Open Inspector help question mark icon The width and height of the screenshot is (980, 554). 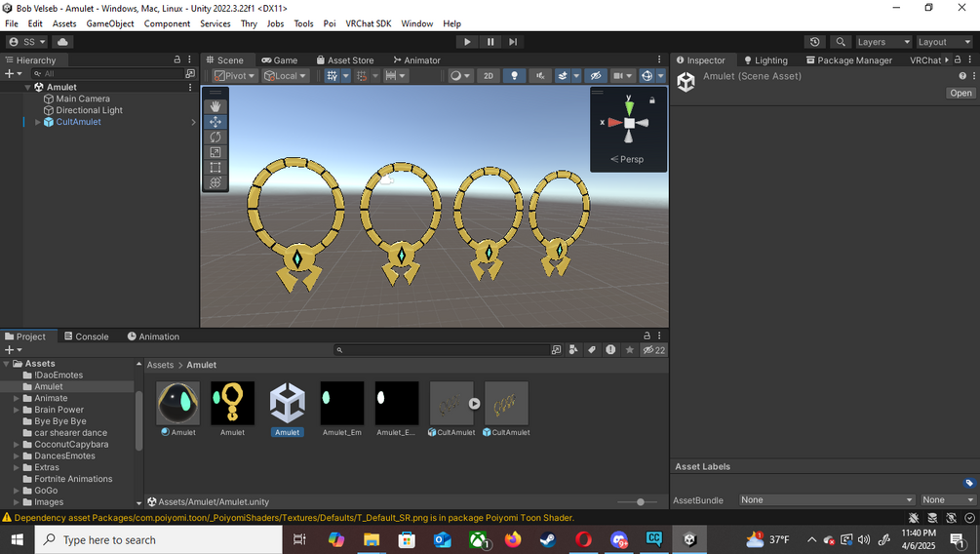961,76
